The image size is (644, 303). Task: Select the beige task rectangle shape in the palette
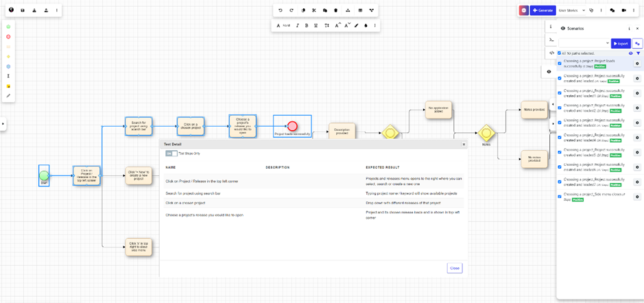coord(8,47)
